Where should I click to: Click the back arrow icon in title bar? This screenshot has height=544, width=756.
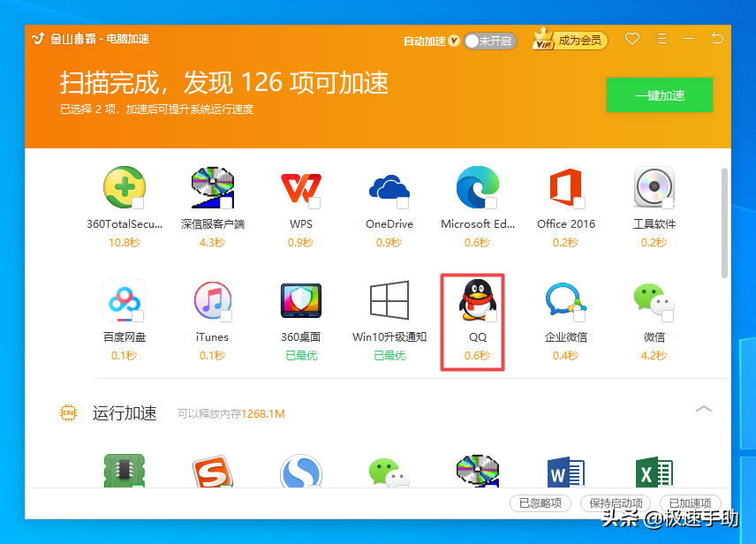(x=717, y=38)
